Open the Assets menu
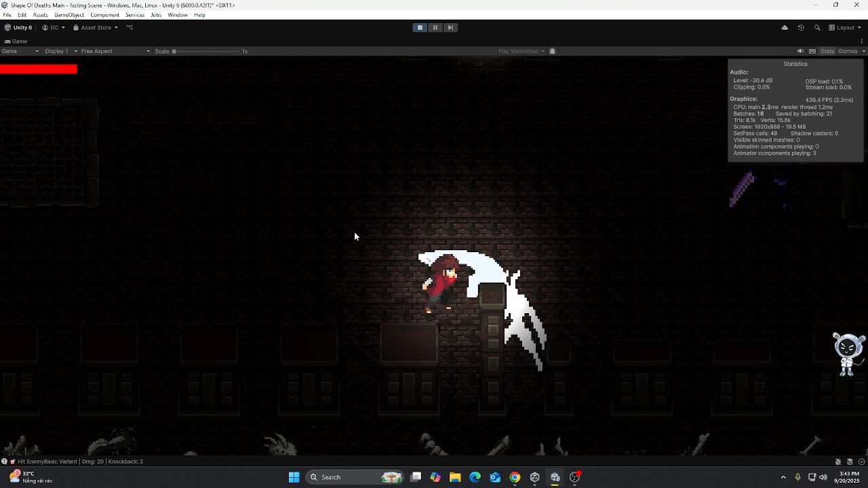The width and height of the screenshot is (868, 488). (40, 15)
